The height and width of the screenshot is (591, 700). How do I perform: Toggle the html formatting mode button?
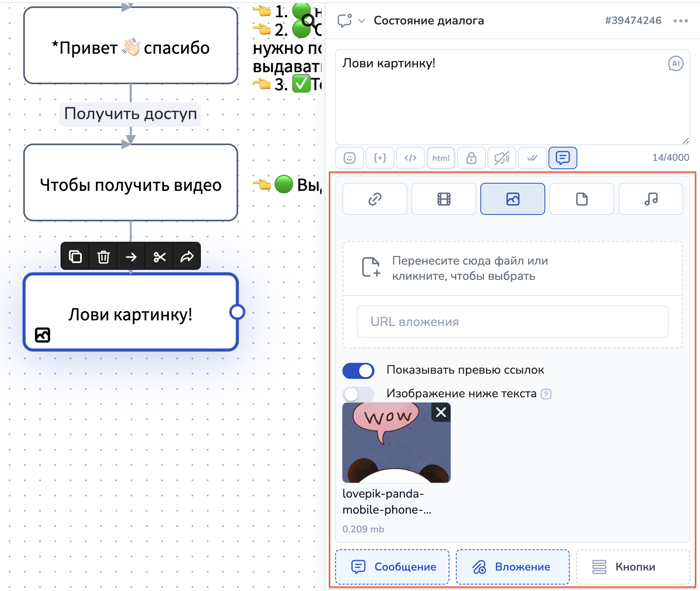(441, 158)
